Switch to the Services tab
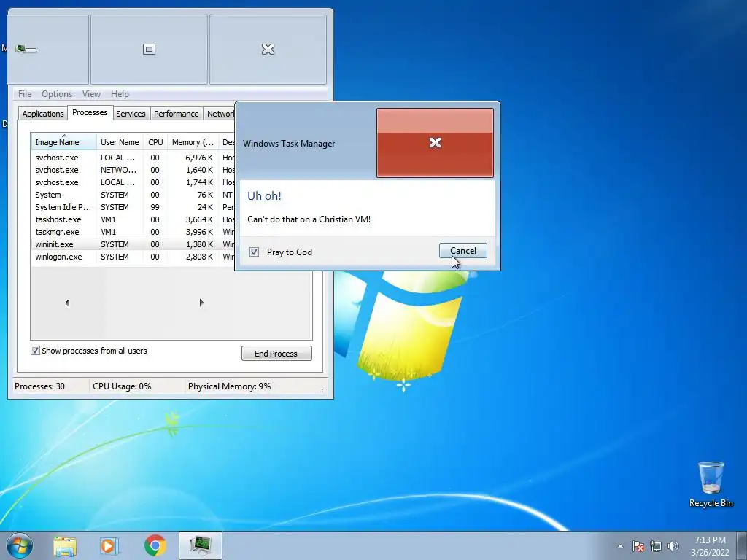 tap(131, 113)
